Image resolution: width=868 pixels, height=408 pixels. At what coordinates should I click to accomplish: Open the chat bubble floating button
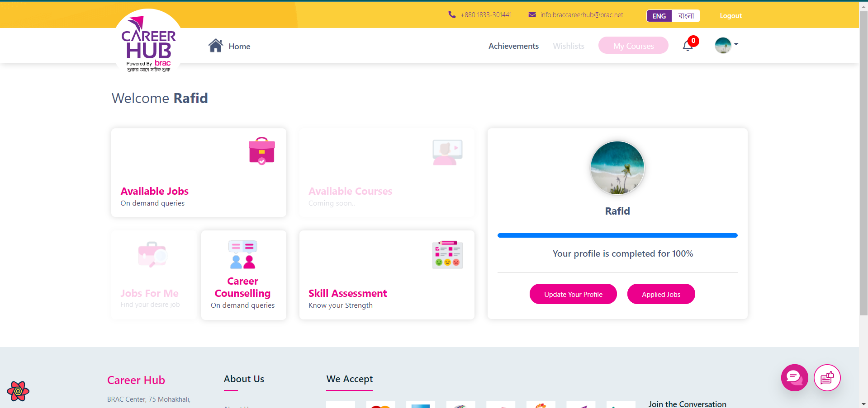coord(794,377)
